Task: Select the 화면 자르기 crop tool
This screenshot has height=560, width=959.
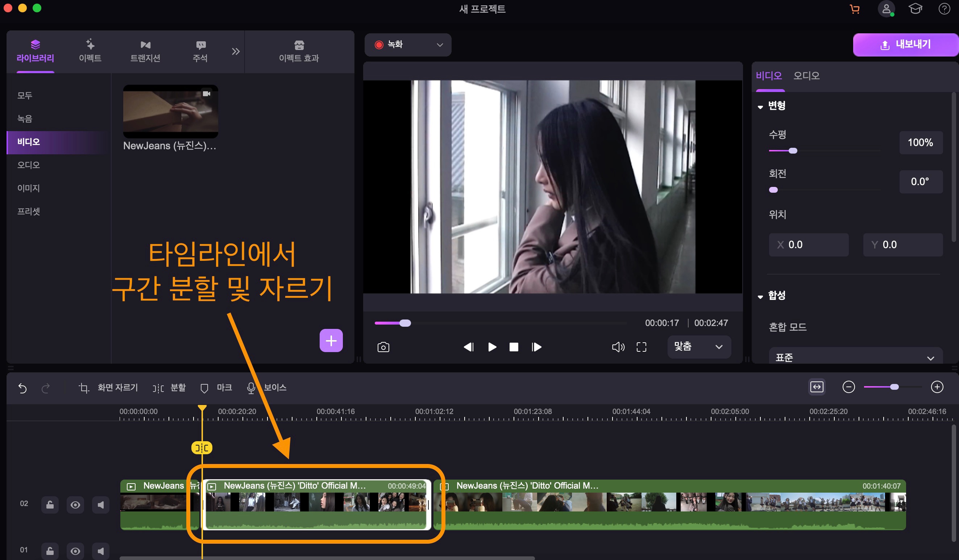Action: (108, 388)
